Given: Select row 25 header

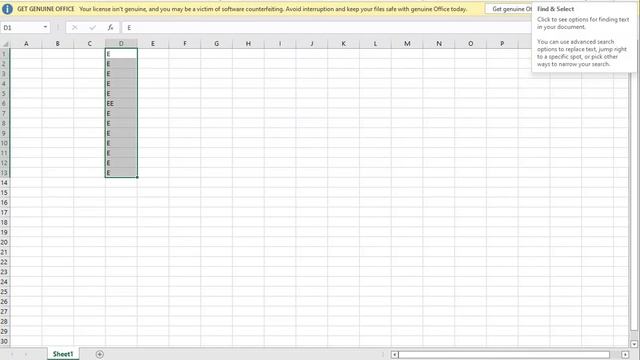Looking at the screenshot, I should tap(4, 292).
